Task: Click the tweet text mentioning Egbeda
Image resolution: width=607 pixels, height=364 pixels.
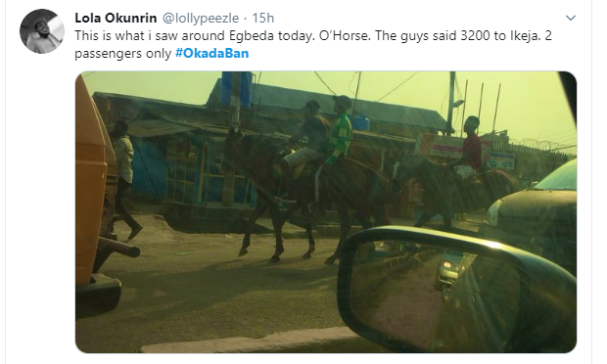Action: click(313, 44)
